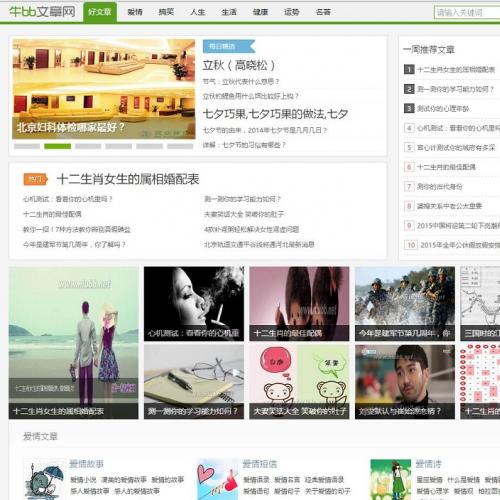The width and height of the screenshot is (500, 500).
Task: Click rank badge 2 in weekly recommendations
Action: (409, 89)
